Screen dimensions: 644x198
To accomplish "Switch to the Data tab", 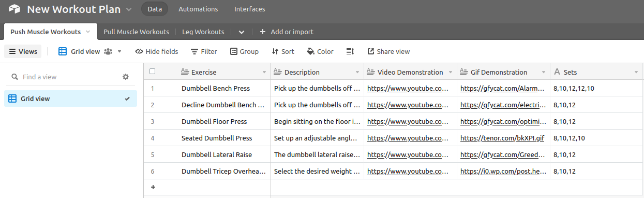I will tap(154, 9).
